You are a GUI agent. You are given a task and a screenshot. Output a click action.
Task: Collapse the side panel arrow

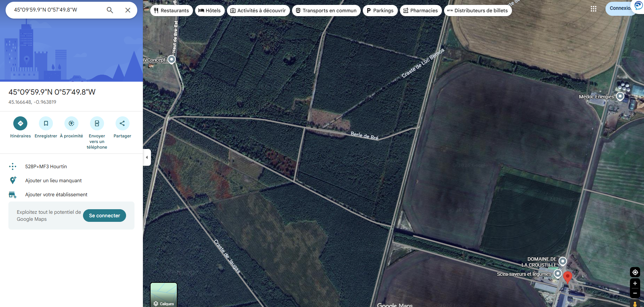pos(147,157)
